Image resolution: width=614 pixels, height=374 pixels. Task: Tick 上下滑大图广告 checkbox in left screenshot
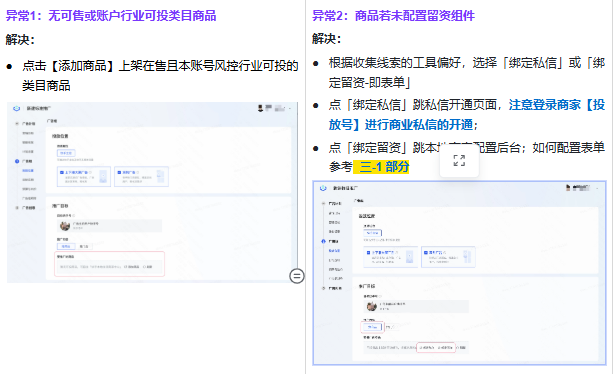tap(62, 172)
